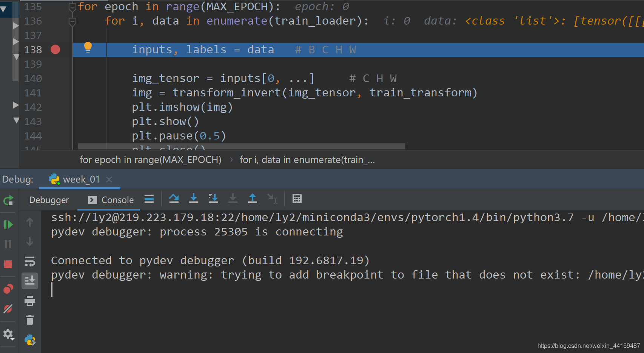Evaluate expression calculator icon

(297, 199)
